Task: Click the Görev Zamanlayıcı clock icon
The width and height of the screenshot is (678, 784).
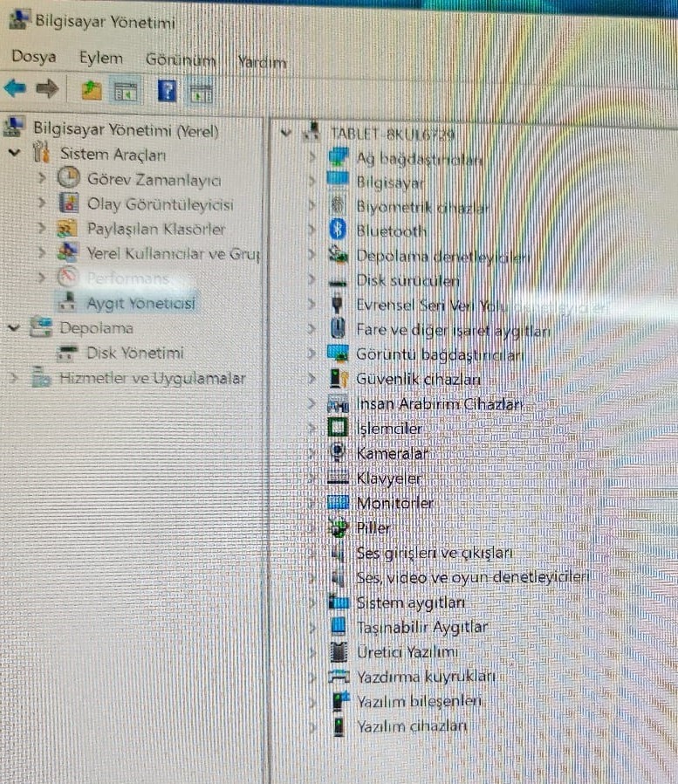Action: [67, 178]
